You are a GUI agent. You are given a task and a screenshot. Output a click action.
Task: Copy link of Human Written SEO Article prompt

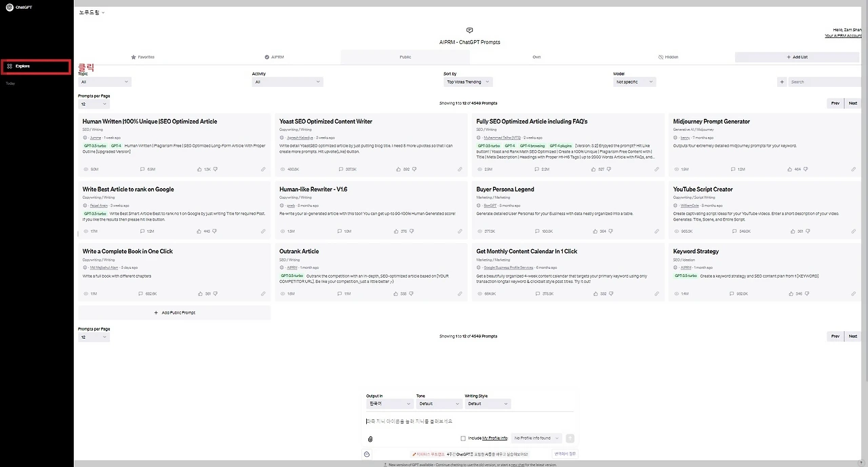click(263, 169)
